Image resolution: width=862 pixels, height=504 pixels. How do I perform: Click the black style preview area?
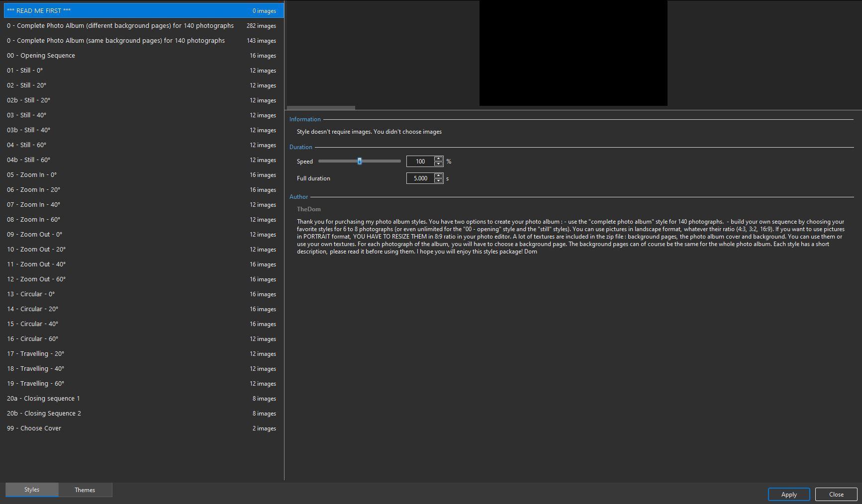coord(573,53)
